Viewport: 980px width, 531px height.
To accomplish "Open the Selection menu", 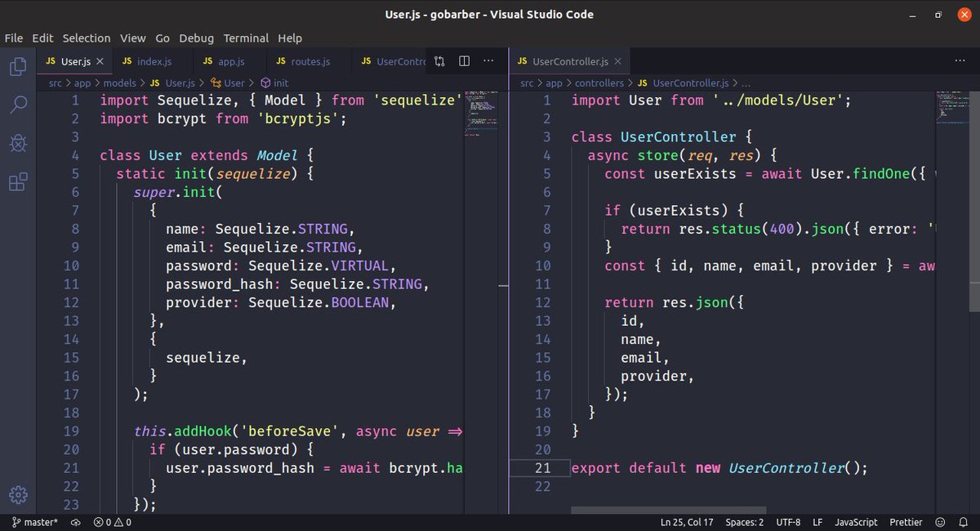I will (87, 38).
